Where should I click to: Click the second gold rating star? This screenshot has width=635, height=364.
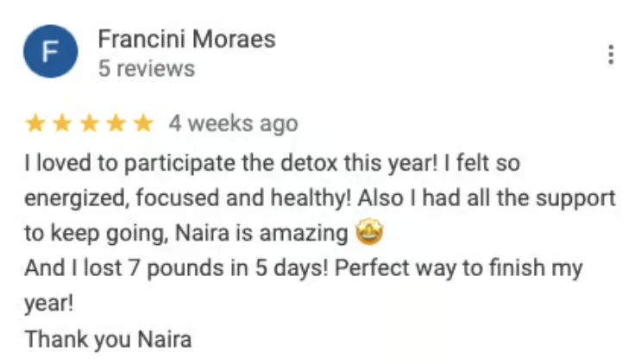pyautogui.click(x=62, y=123)
